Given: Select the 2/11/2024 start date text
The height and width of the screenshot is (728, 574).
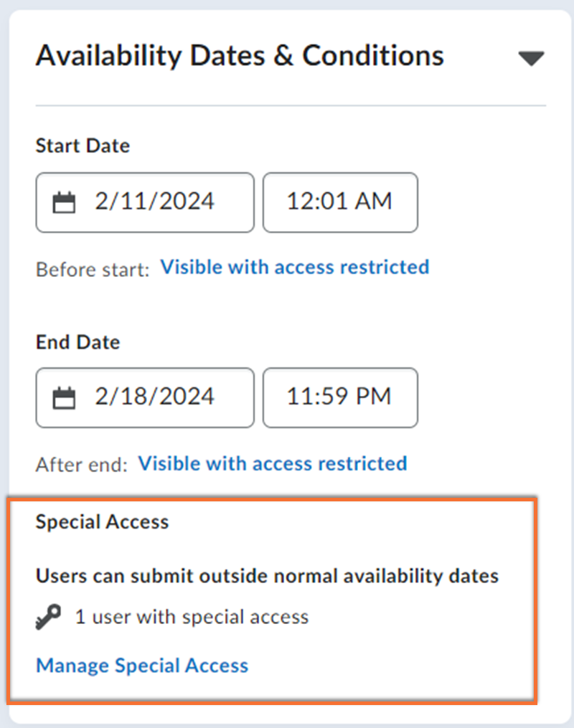Looking at the screenshot, I should click(x=154, y=202).
